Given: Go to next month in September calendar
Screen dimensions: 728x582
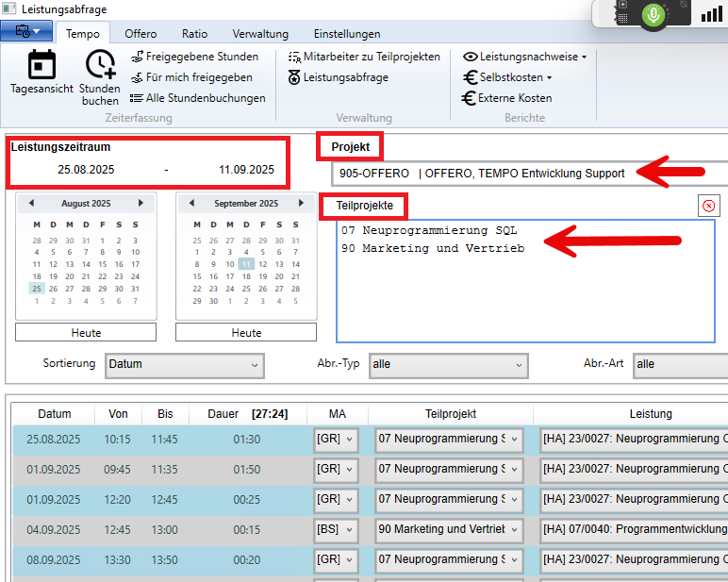Looking at the screenshot, I should coord(302,203).
